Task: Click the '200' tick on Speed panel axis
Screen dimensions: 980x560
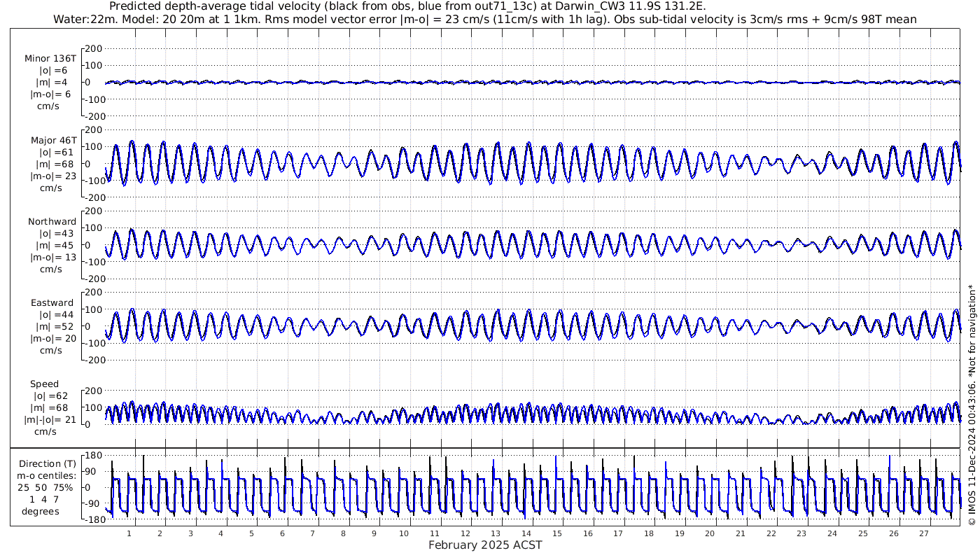Action: 94,391
